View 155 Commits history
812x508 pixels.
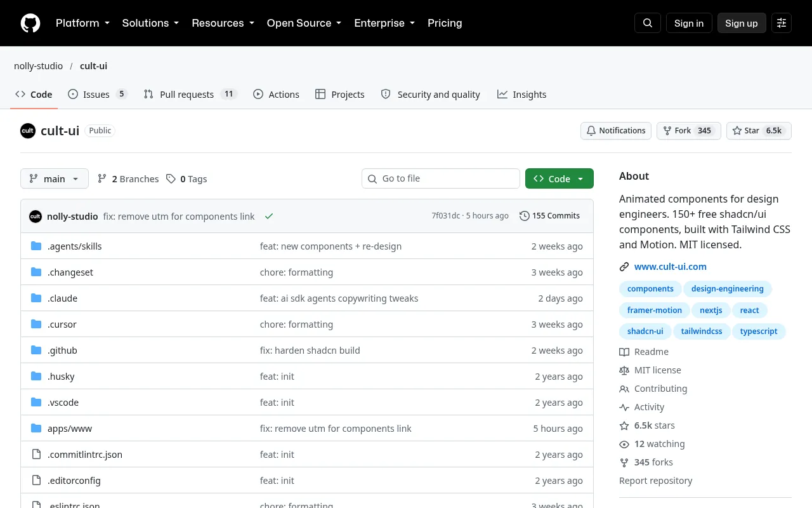click(549, 216)
